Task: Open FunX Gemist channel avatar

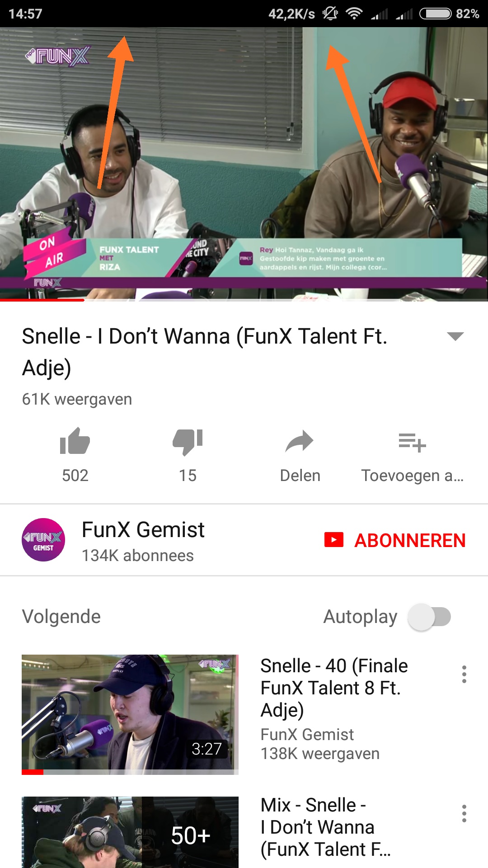Action: tap(43, 540)
